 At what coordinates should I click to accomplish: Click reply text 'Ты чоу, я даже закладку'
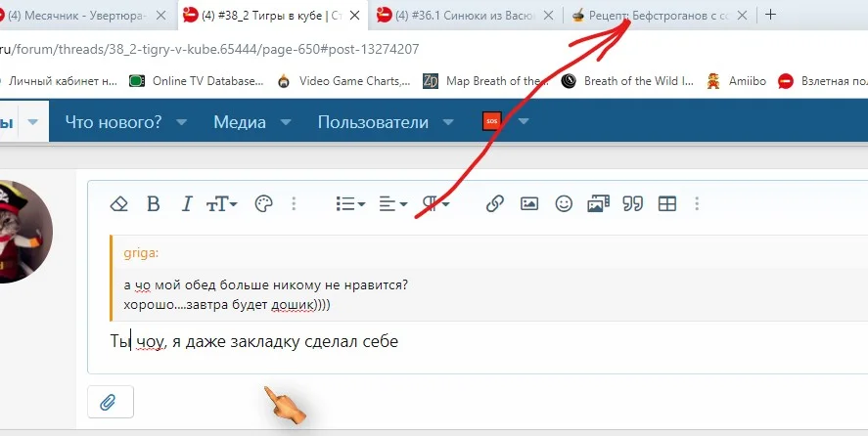click(254, 341)
